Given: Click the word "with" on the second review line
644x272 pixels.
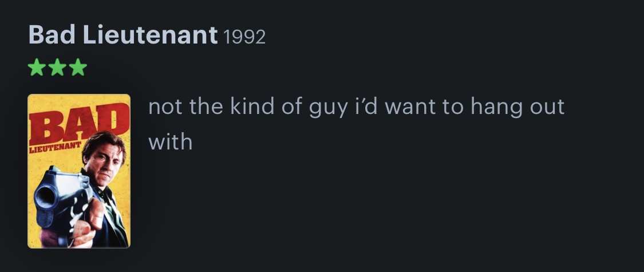Looking at the screenshot, I should (170, 141).
